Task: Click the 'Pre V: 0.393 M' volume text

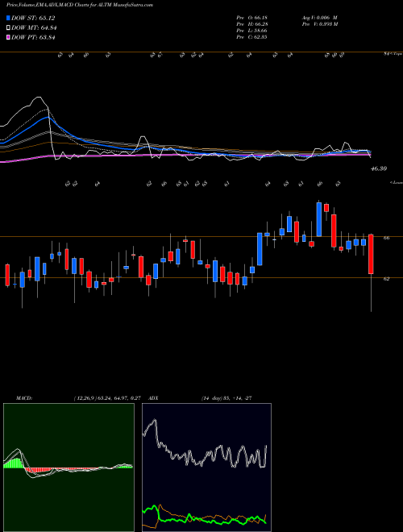Action: [319, 24]
